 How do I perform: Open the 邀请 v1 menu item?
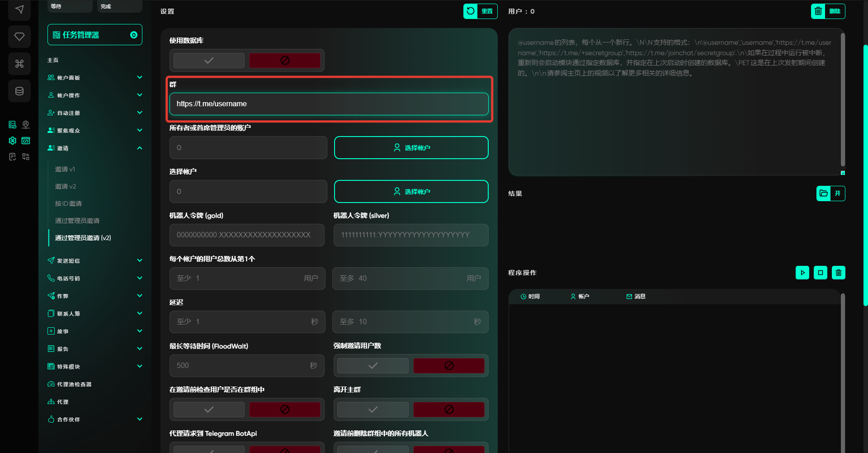[65, 169]
